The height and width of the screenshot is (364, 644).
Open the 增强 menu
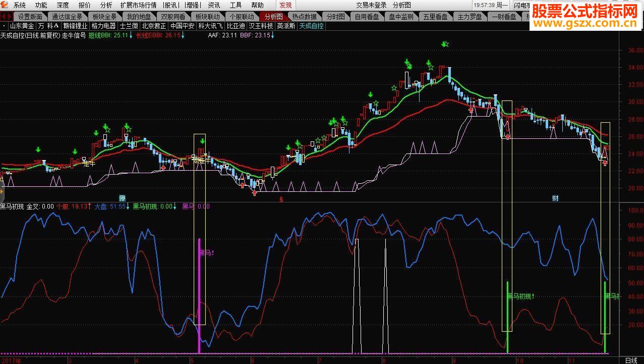[192, 5]
